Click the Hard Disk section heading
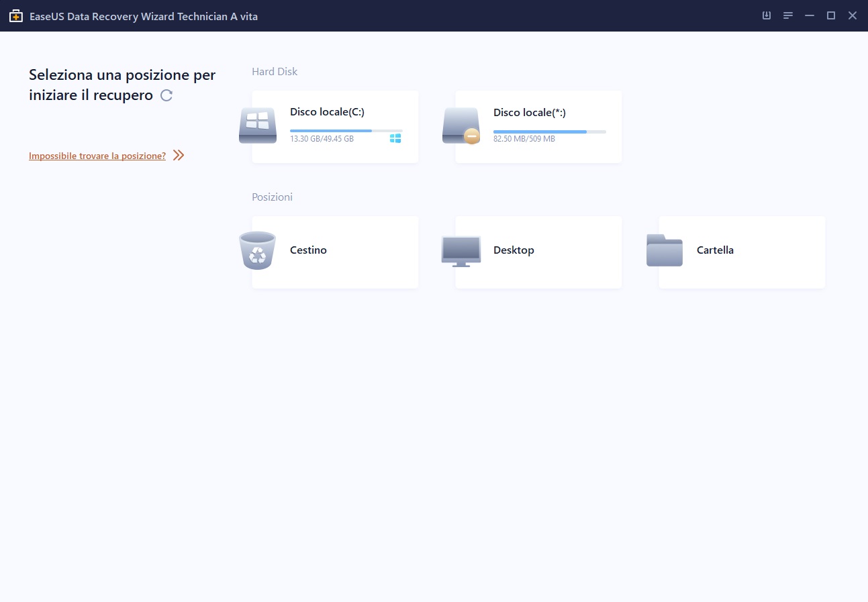868x602 pixels. (275, 71)
